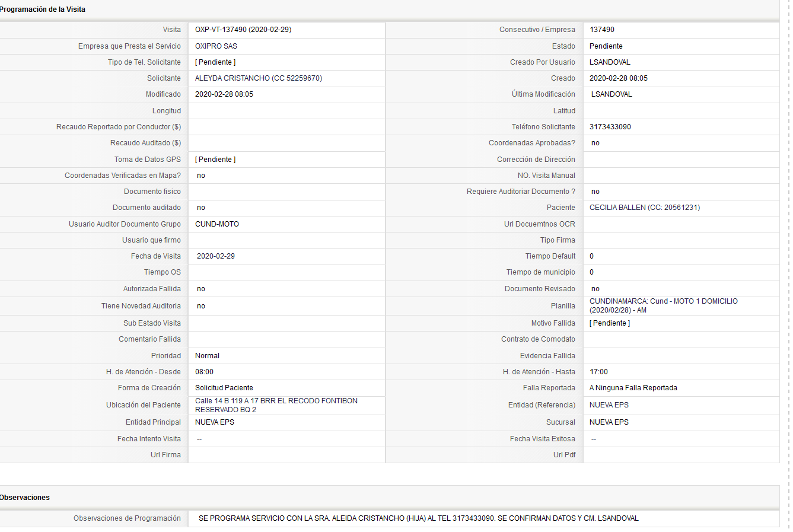Click [Pendiente] next to Toma de Datos GPS

tap(215, 160)
